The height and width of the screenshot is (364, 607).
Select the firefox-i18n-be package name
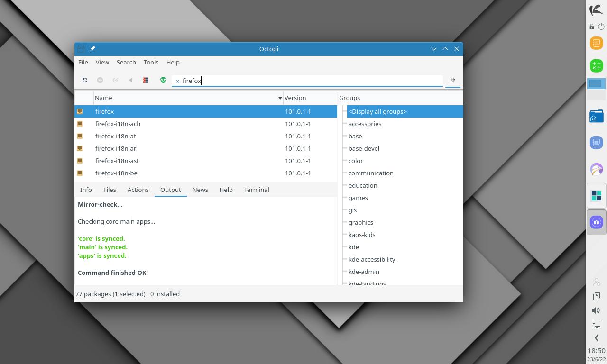tap(116, 173)
